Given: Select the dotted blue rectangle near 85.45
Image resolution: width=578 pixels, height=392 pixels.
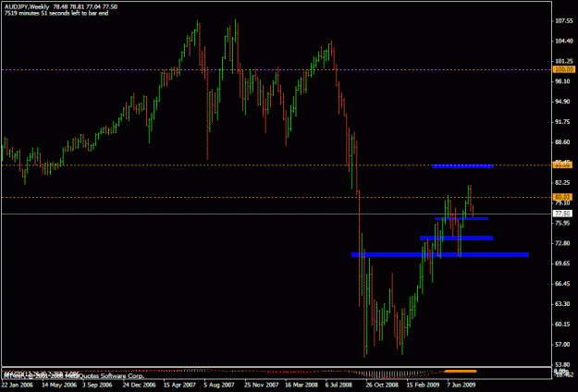Looking at the screenshot, I should [462, 166].
